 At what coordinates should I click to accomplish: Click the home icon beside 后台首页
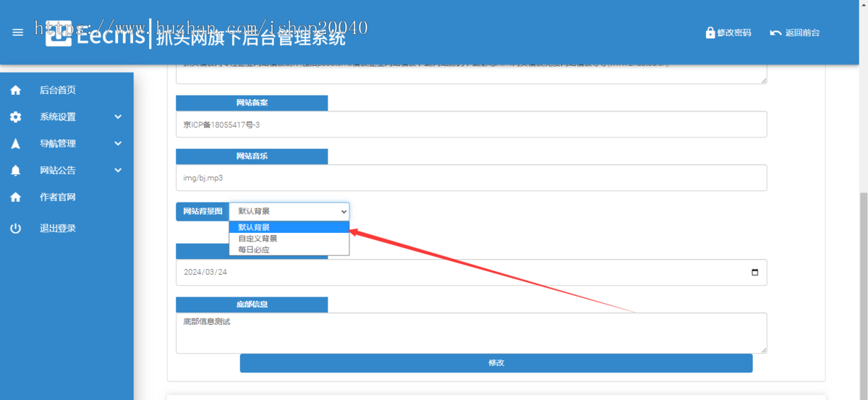(x=16, y=90)
